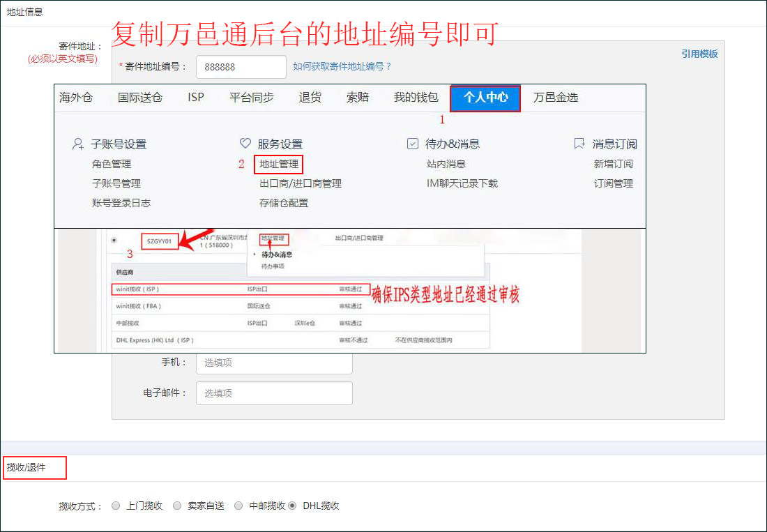Open the ISP navigation tab
The height and width of the screenshot is (532, 767).
tap(196, 98)
